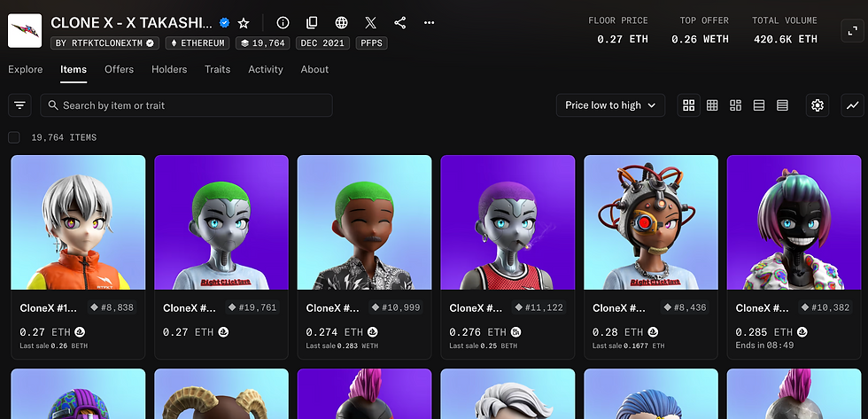The height and width of the screenshot is (419, 868).
Task: Click the #8,838 rarity rank badge
Action: (112, 307)
